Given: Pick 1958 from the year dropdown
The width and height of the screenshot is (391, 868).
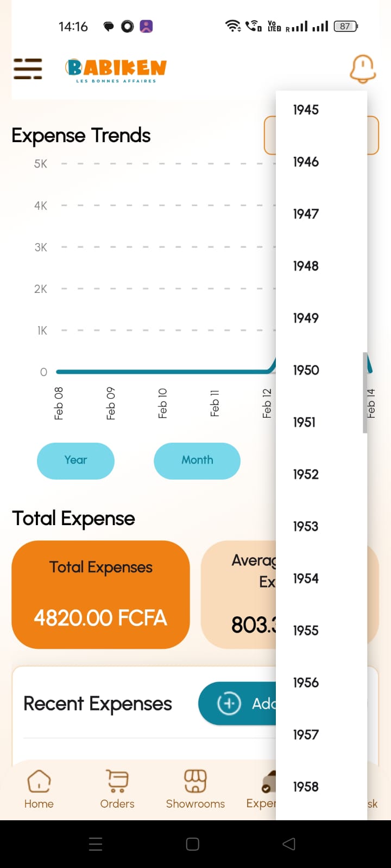Looking at the screenshot, I should (x=306, y=787).
